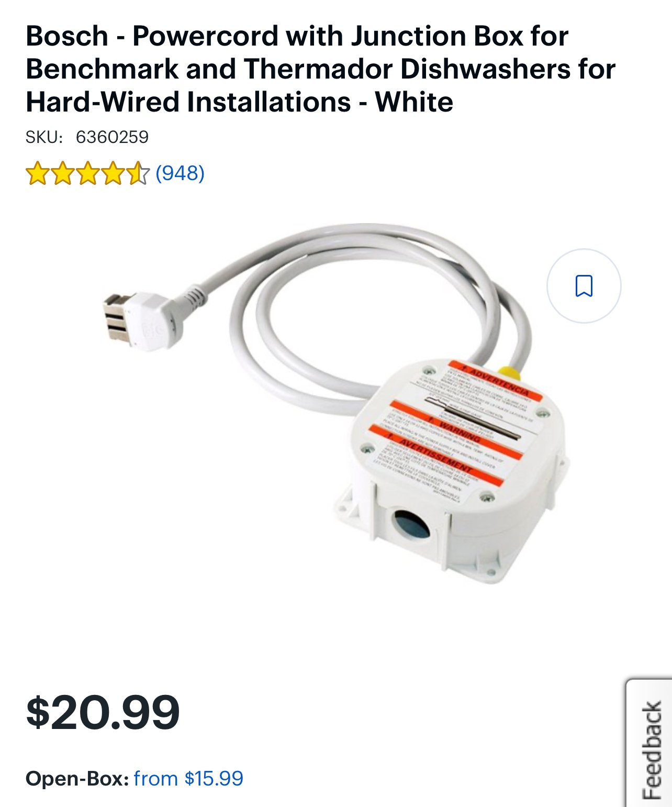
Task: Click the half-filled fifth rating star
Action: (138, 173)
